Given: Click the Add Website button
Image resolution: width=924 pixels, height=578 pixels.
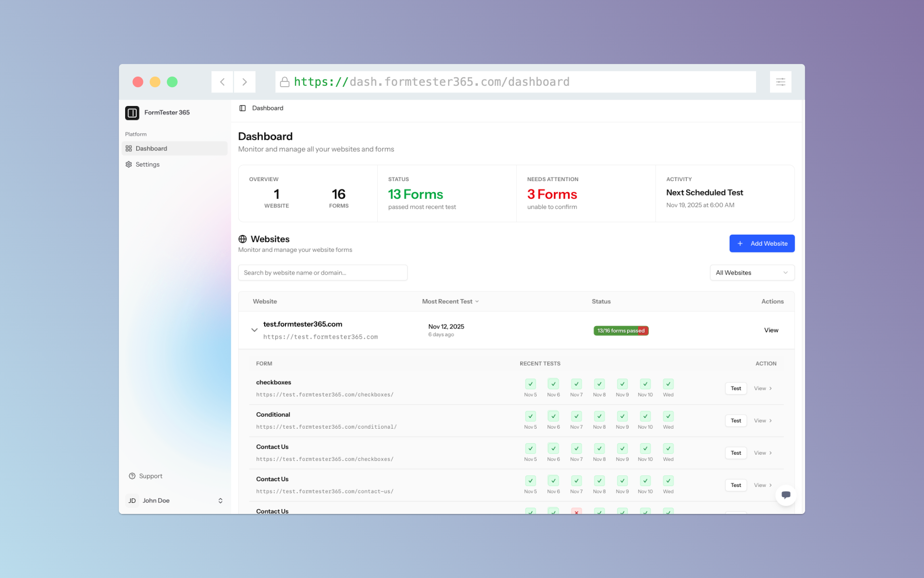Looking at the screenshot, I should point(761,244).
